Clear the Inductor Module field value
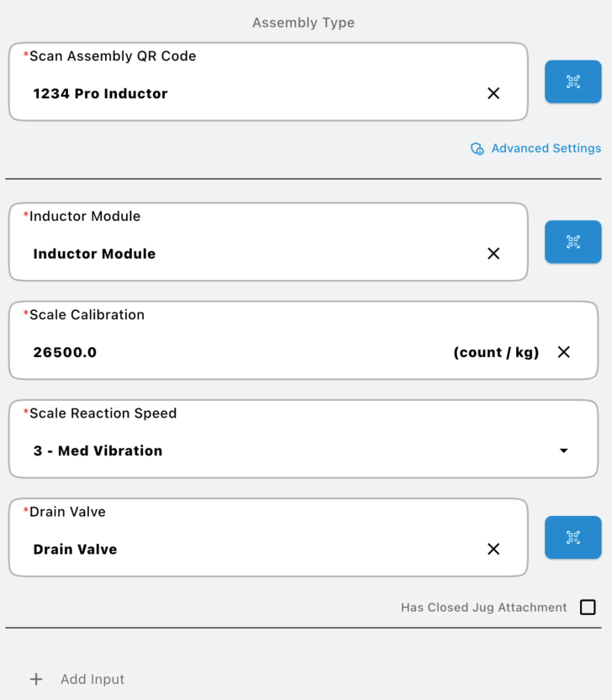This screenshot has width=612, height=700. coord(493,254)
